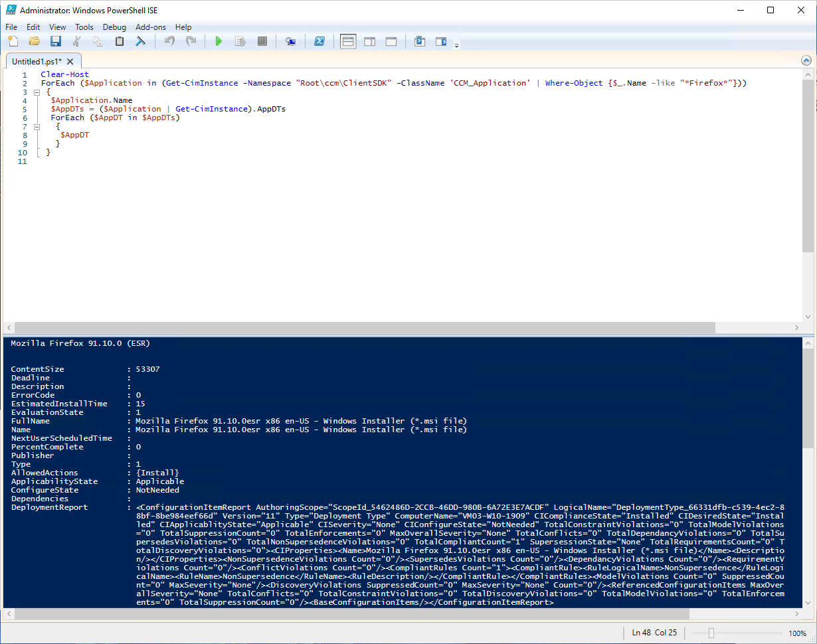Click the Save script floppy icon
Screen dimensions: 817x644
pos(56,42)
